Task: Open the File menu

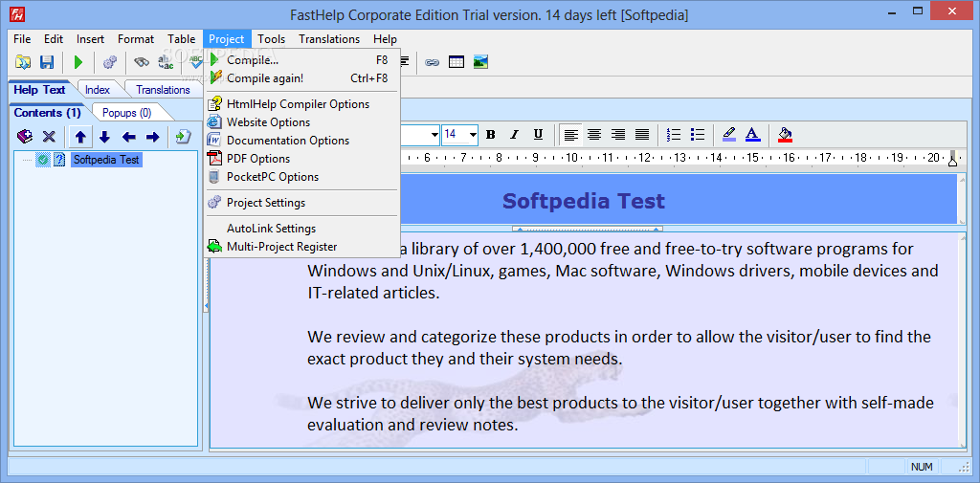Action: [22, 39]
